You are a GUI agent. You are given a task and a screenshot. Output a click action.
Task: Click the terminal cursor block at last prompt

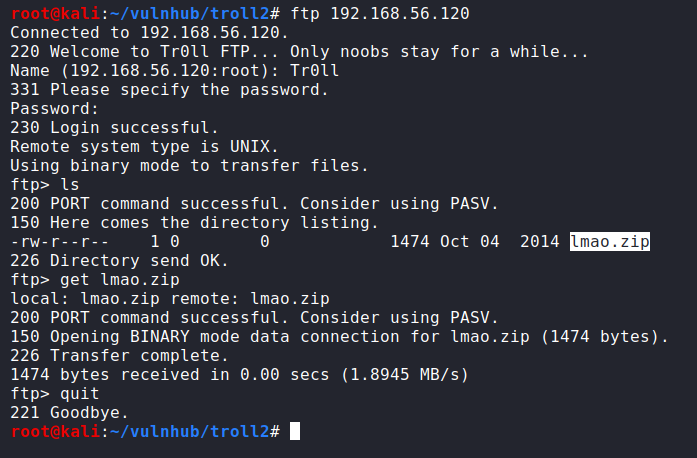[293, 431]
